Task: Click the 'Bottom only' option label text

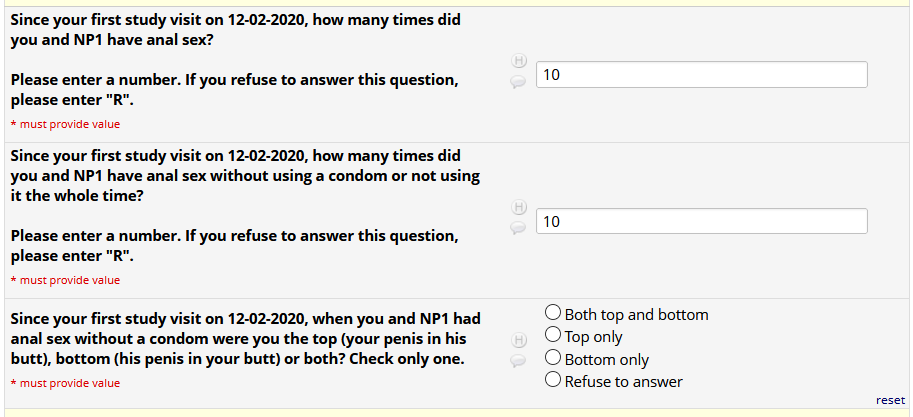Action: click(x=606, y=359)
